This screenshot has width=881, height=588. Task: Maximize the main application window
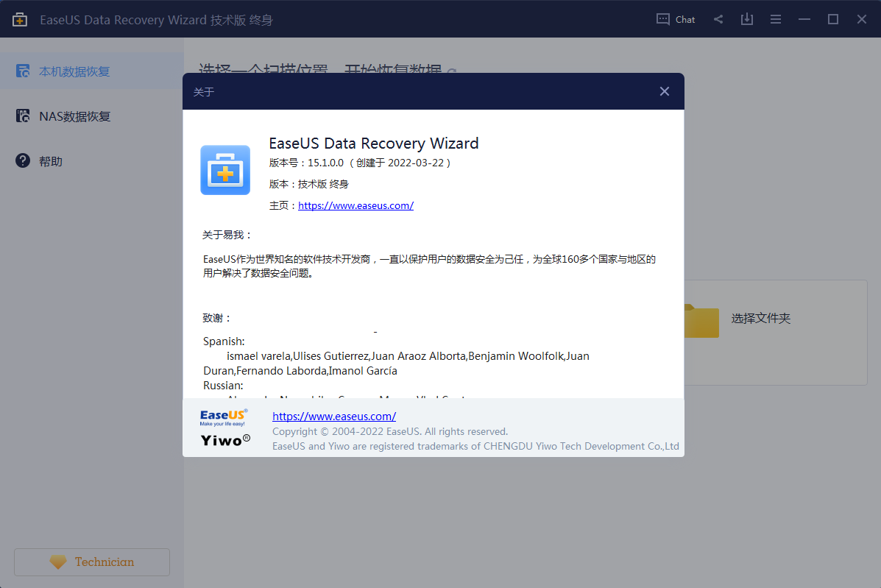[832, 20]
